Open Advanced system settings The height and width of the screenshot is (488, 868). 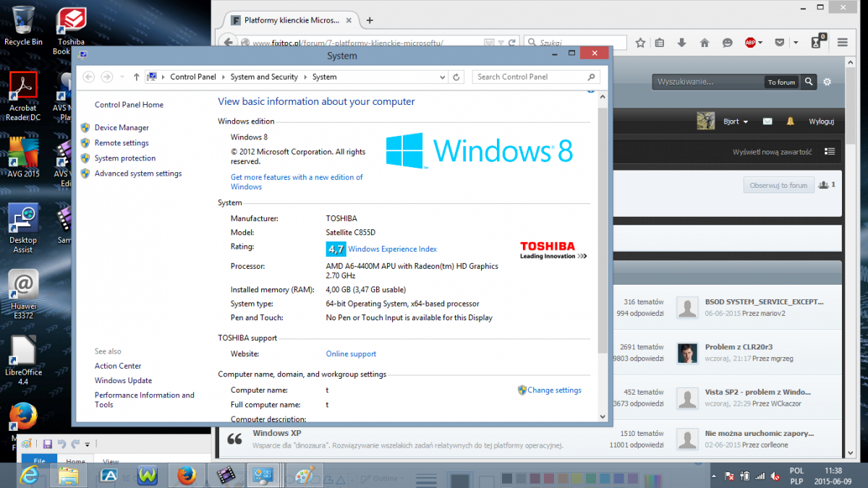(x=138, y=174)
